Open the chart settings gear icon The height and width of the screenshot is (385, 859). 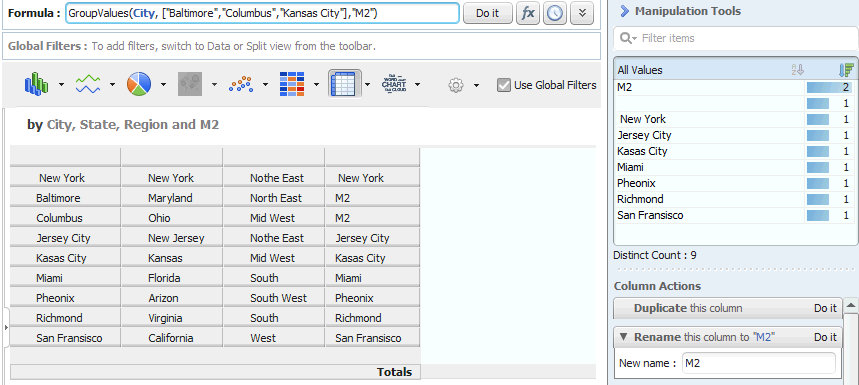[456, 85]
